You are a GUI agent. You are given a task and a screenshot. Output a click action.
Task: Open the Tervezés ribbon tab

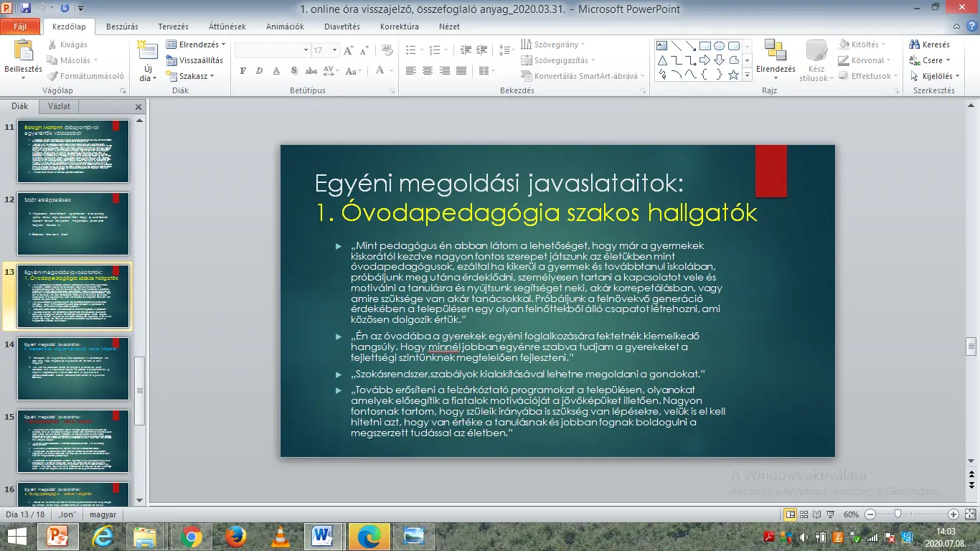173,27
